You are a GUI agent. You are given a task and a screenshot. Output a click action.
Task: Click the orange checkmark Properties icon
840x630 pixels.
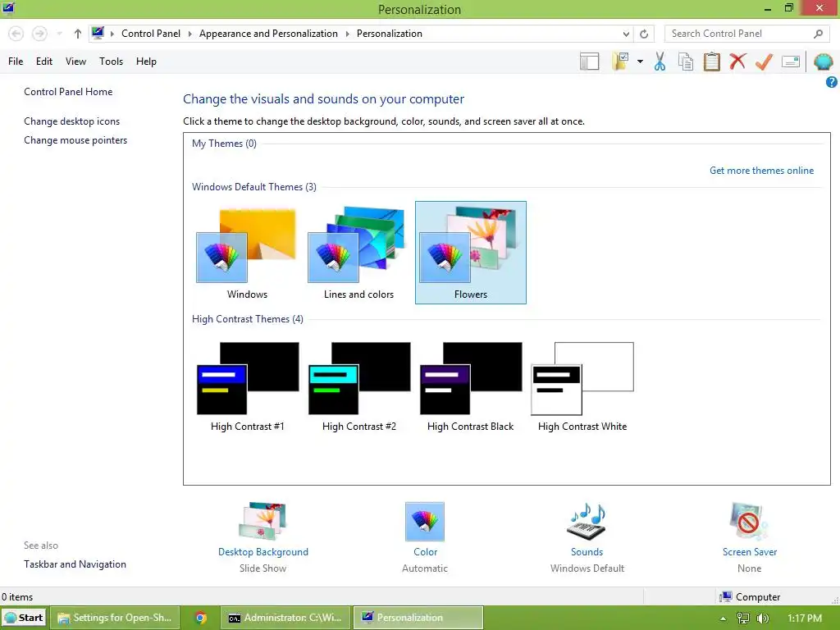[764, 62]
